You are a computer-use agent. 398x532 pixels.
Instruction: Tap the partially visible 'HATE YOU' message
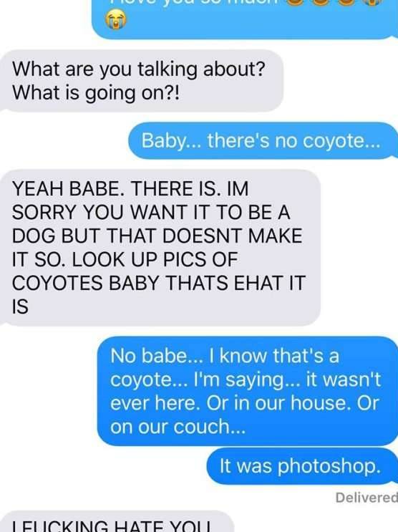click(117, 521)
